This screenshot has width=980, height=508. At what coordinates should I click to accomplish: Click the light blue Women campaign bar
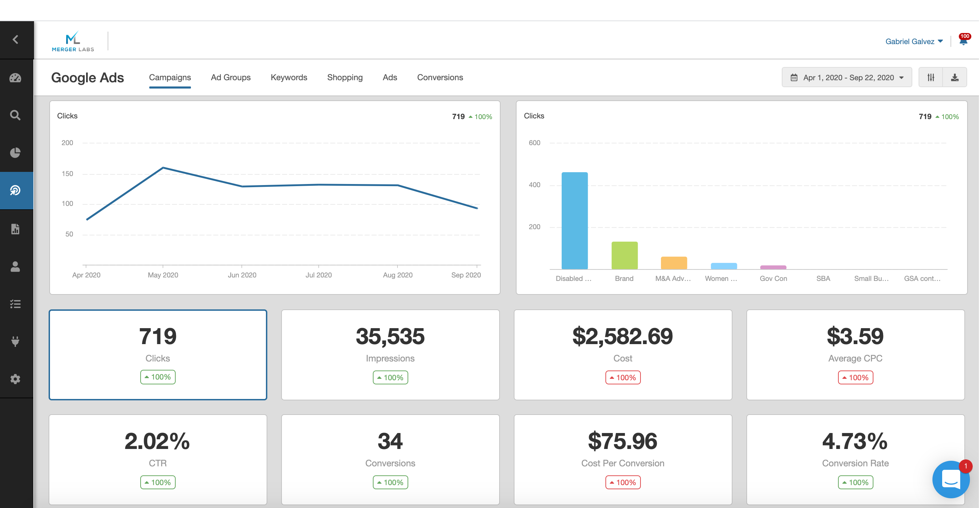coord(723,266)
